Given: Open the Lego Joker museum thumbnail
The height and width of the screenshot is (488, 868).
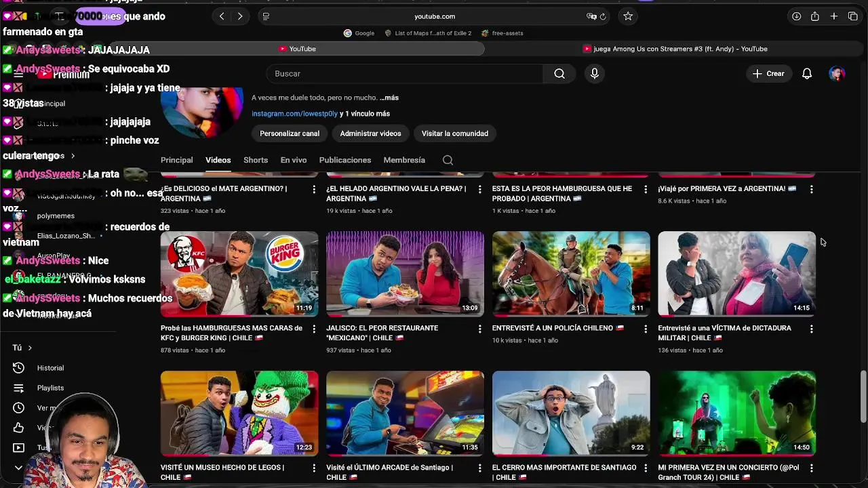Looking at the screenshot, I should click(x=239, y=413).
